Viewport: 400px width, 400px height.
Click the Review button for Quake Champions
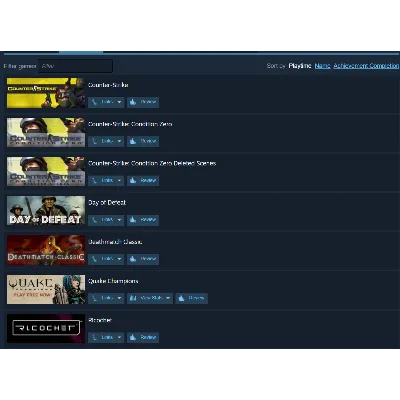tap(192, 298)
